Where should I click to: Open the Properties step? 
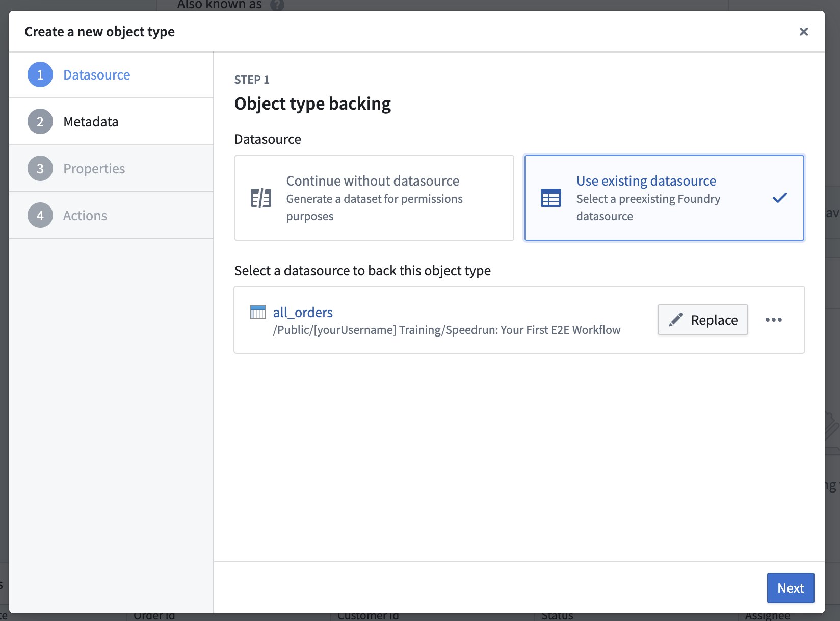tap(94, 169)
